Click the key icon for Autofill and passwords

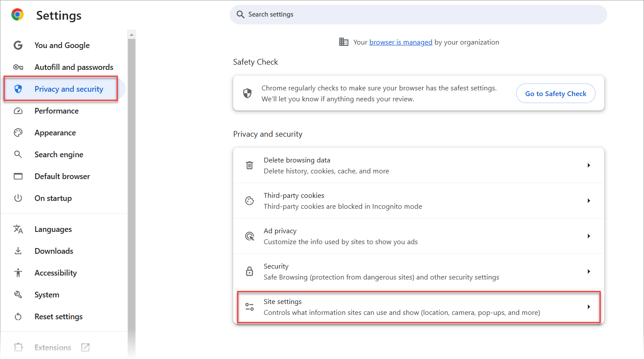point(18,67)
